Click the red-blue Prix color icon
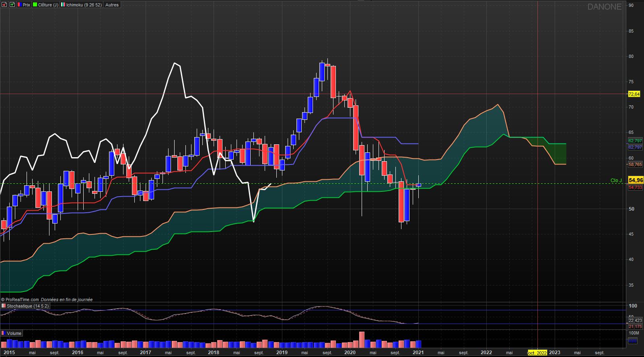Viewport: 644px width, 357px height. pos(20,5)
